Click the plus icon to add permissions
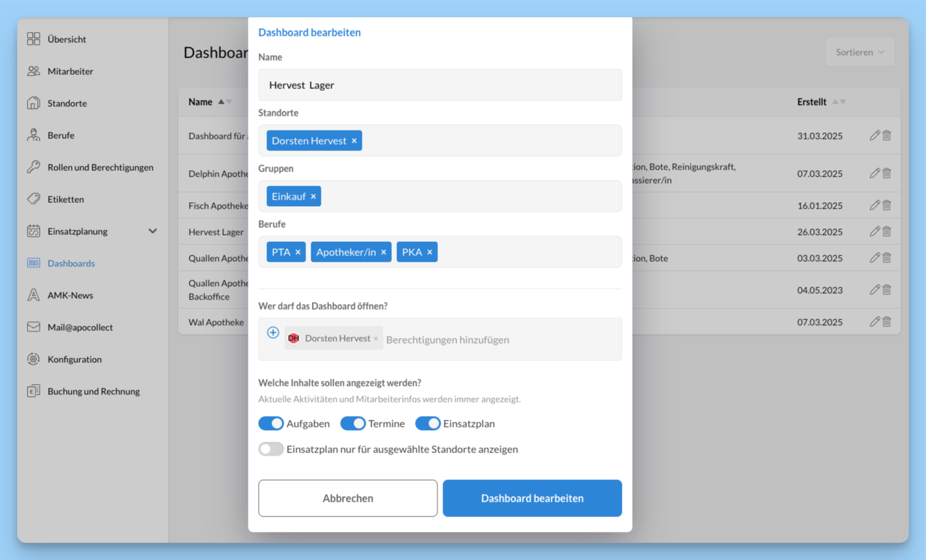Viewport: 926px width, 560px height. click(273, 333)
